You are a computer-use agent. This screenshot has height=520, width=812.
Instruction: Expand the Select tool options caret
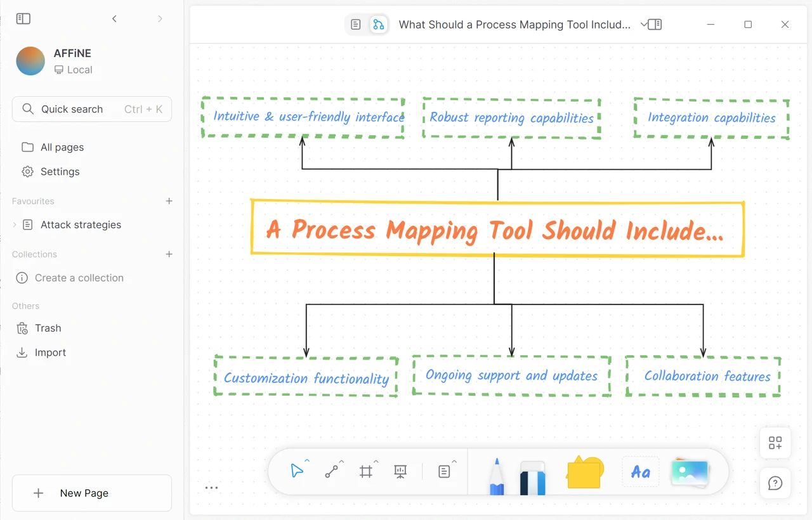307,461
